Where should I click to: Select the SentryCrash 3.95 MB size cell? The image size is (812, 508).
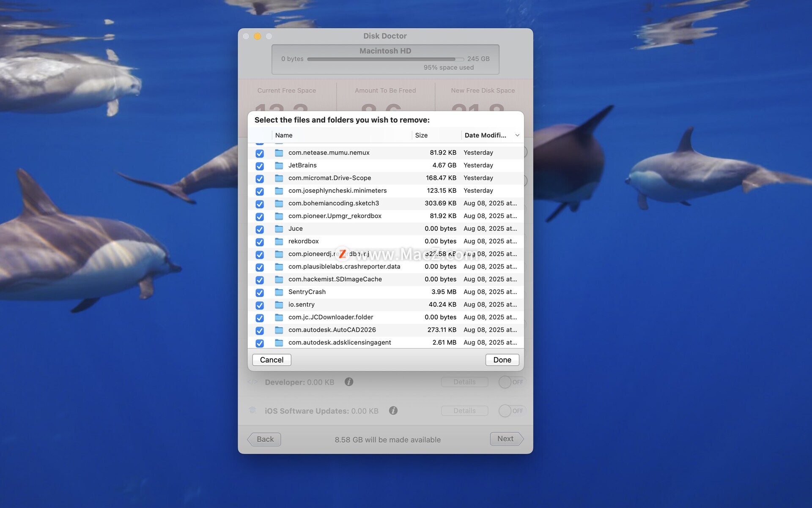click(444, 292)
